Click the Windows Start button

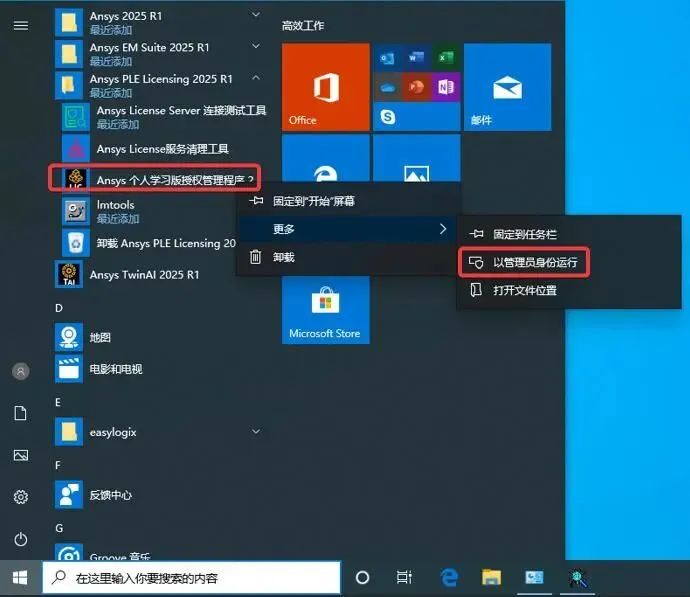click(x=20, y=578)
